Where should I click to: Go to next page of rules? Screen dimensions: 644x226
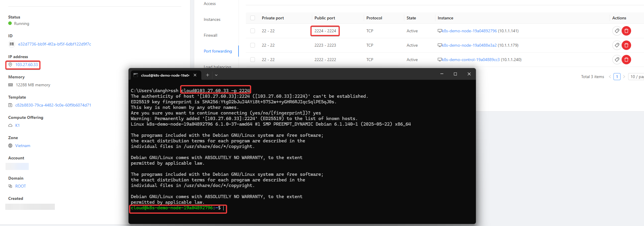[624, 77]
